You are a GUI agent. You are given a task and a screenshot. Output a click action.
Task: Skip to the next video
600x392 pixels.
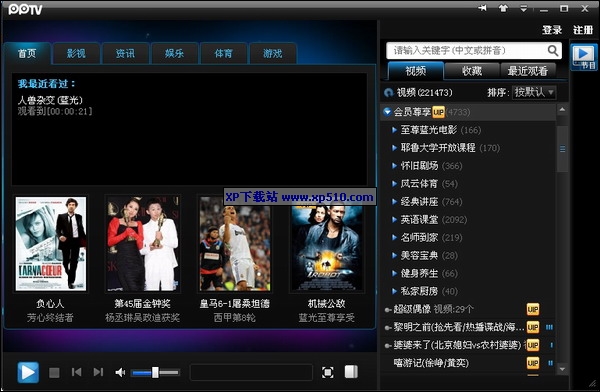tap(98, 372)
